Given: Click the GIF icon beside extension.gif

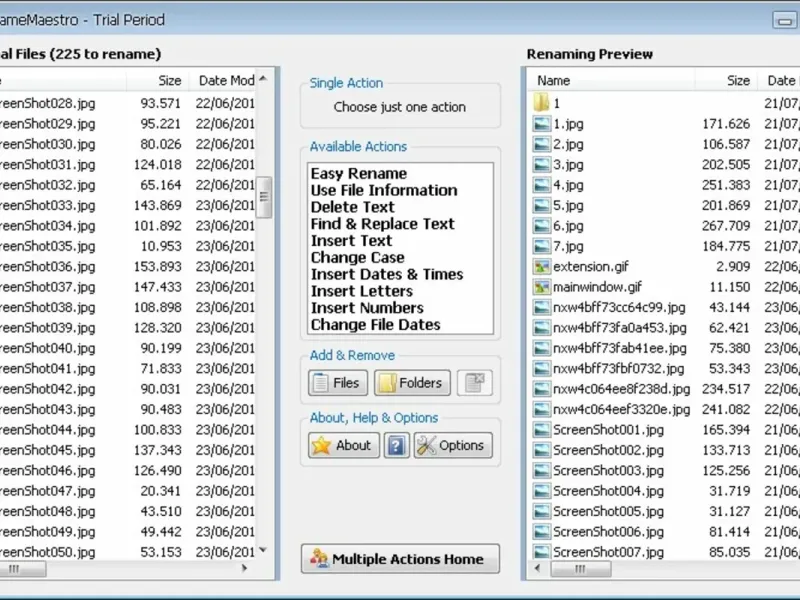Looking at the screenshot, I should pyautogui.click(x=541, y=266).
